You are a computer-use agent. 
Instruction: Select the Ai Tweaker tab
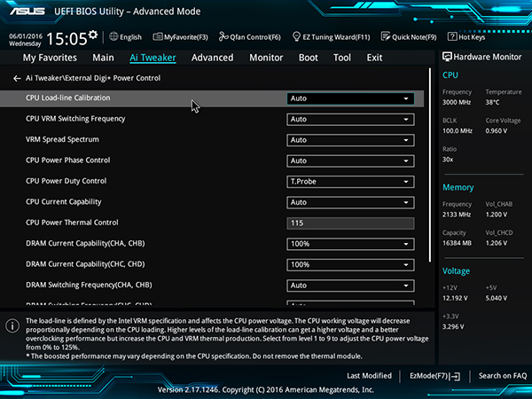153,58
